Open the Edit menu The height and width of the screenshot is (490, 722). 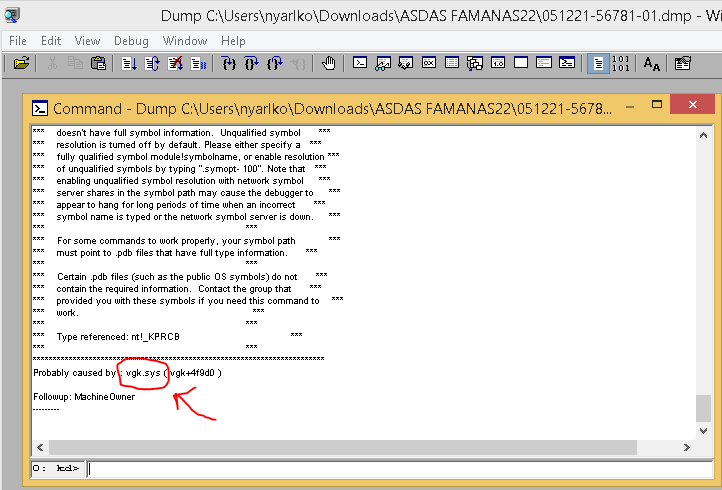click(51, 41)
